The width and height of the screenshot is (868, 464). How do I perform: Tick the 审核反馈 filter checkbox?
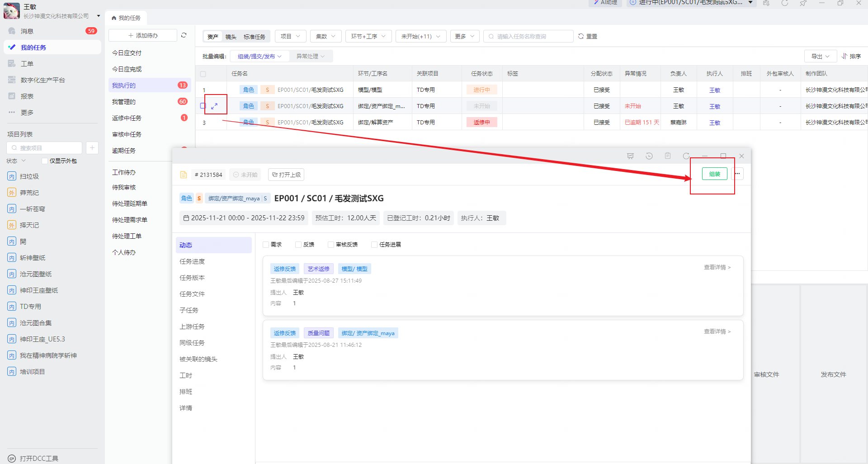331,245
